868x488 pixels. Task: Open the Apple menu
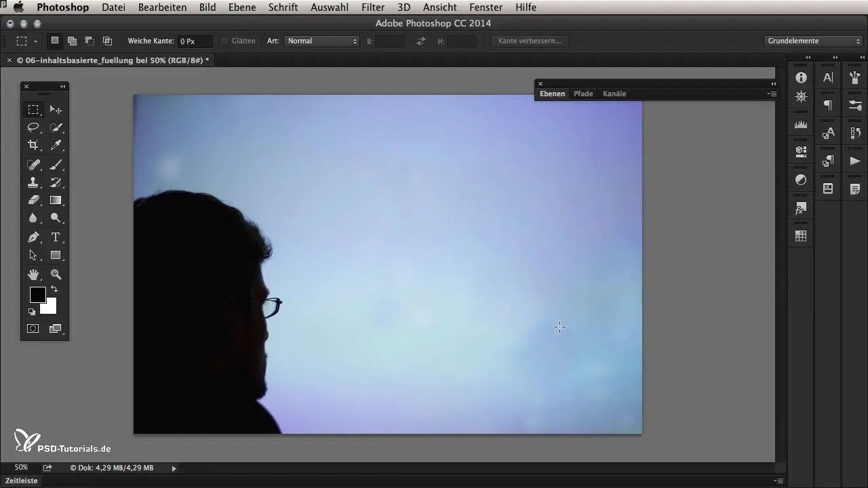(18, 7)
